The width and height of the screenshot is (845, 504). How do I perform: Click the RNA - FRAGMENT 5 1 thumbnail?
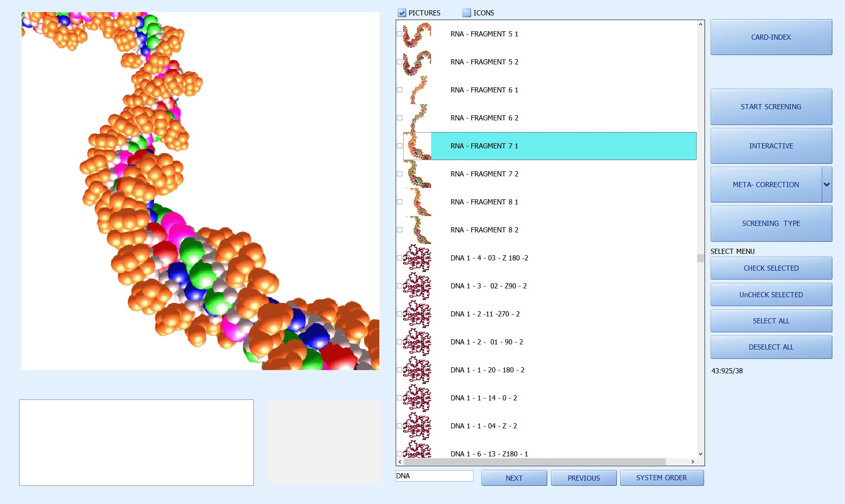pyautogui.click(x=417, y=34)
